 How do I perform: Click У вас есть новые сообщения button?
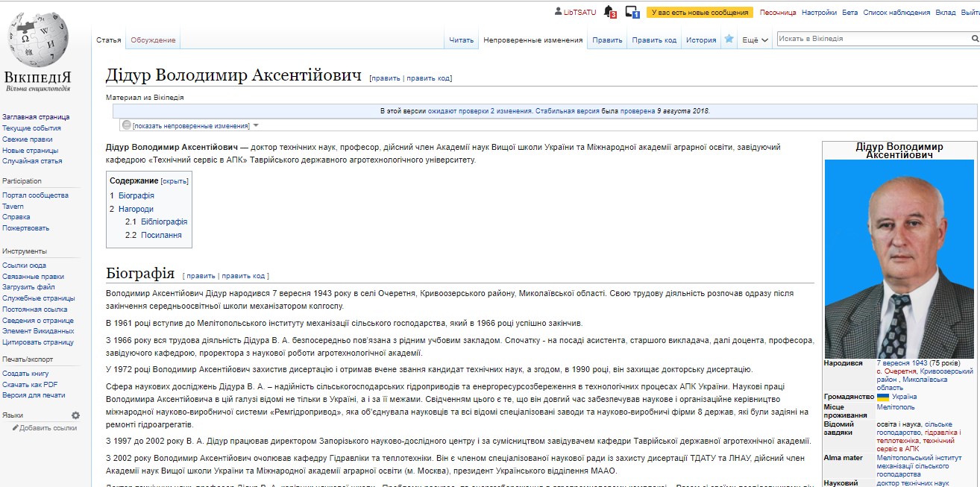point(699,13)
